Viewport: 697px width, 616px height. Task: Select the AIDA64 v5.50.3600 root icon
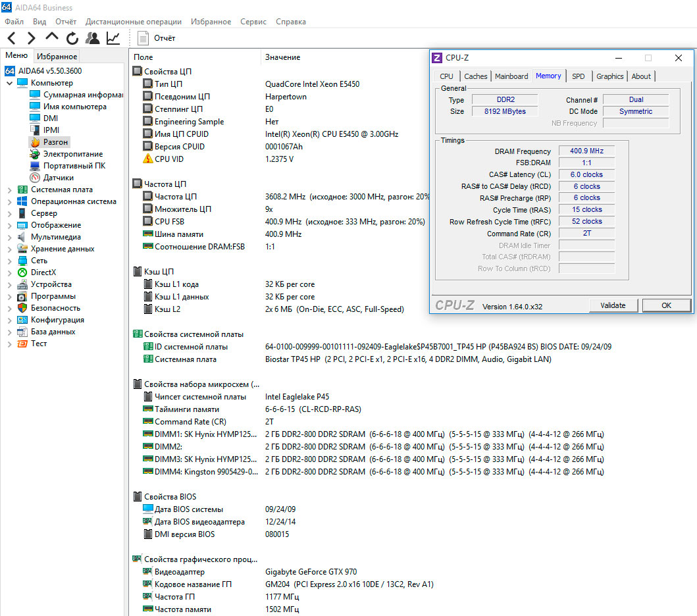tap(10, 70)
